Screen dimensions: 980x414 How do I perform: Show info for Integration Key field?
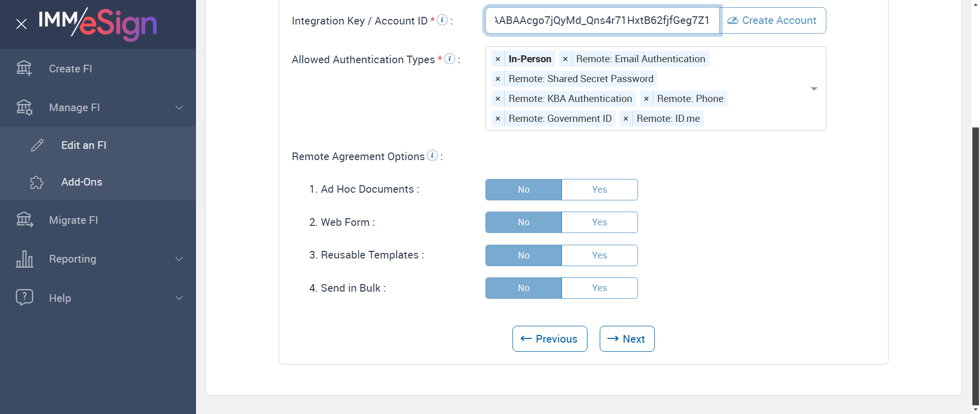[443, 20]
